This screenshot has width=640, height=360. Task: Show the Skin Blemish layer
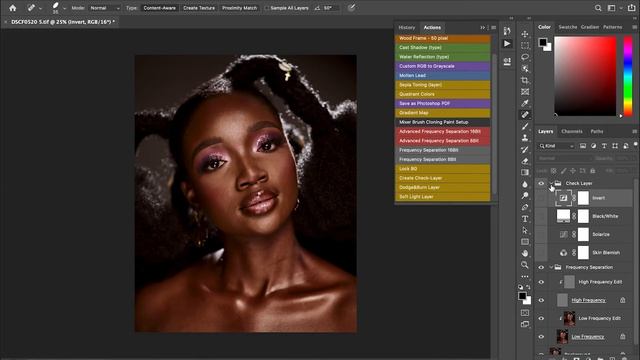pyautogui.click(x=541, y=253)
